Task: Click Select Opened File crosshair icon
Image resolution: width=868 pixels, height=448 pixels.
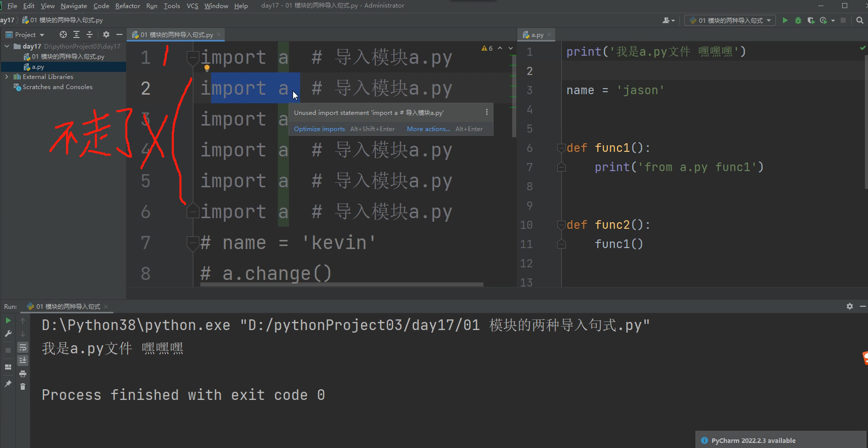Action: [x=63, y=34]
